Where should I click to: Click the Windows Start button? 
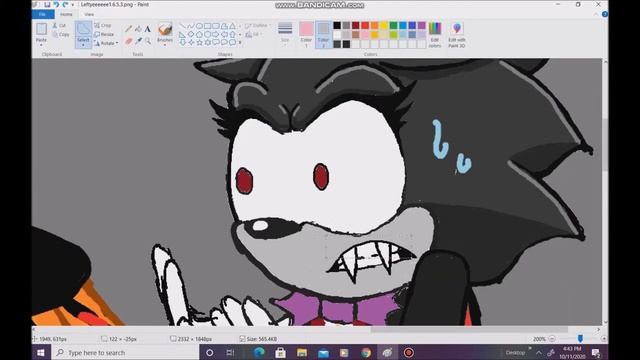click(x=41, y=352)
